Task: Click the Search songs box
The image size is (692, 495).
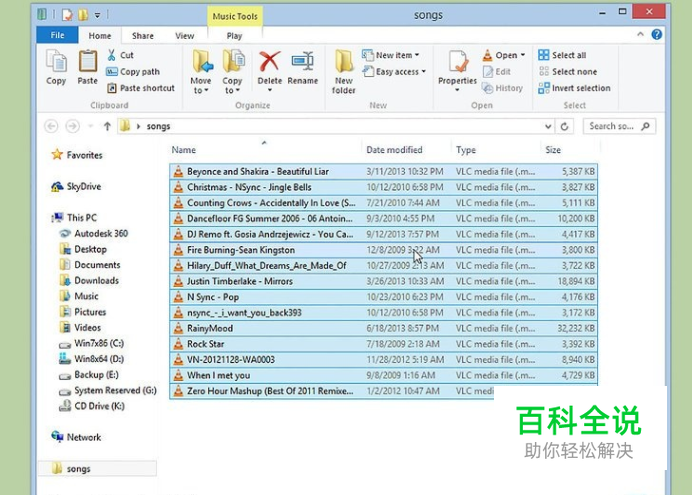Action: (x=619, y=126)
